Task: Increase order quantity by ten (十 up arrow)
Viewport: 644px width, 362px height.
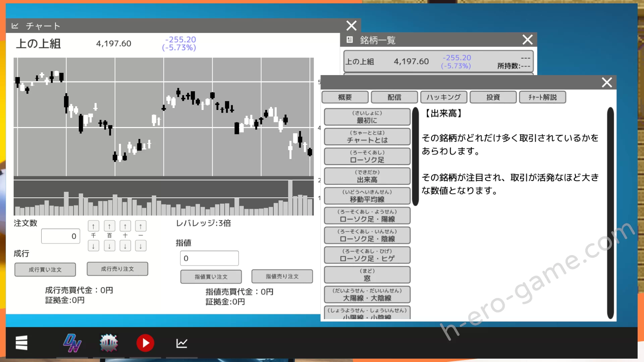Action: pos(125,226)
